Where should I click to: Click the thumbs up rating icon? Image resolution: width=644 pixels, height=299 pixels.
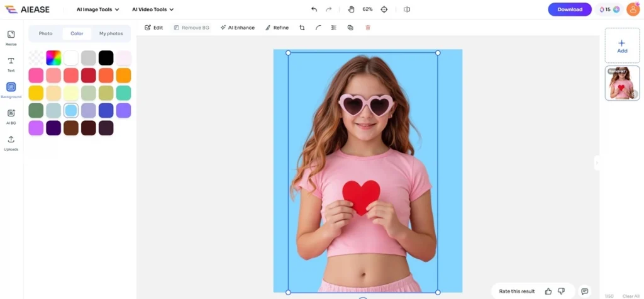(x=548, y=291)
